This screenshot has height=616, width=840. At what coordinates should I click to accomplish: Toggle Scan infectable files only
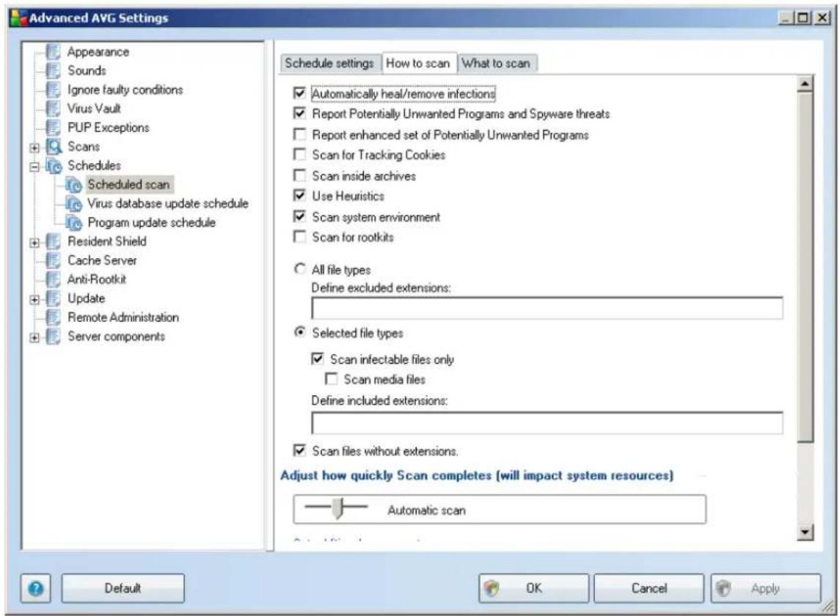coord(318,359)
